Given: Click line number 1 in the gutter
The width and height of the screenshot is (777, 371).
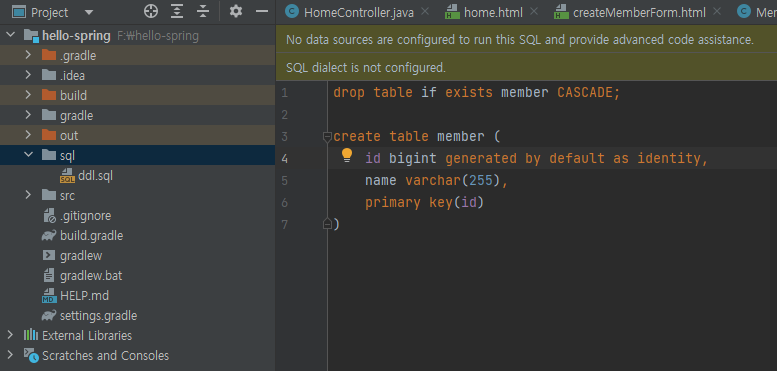Looking at the screenshot, I should click(284, 93).
